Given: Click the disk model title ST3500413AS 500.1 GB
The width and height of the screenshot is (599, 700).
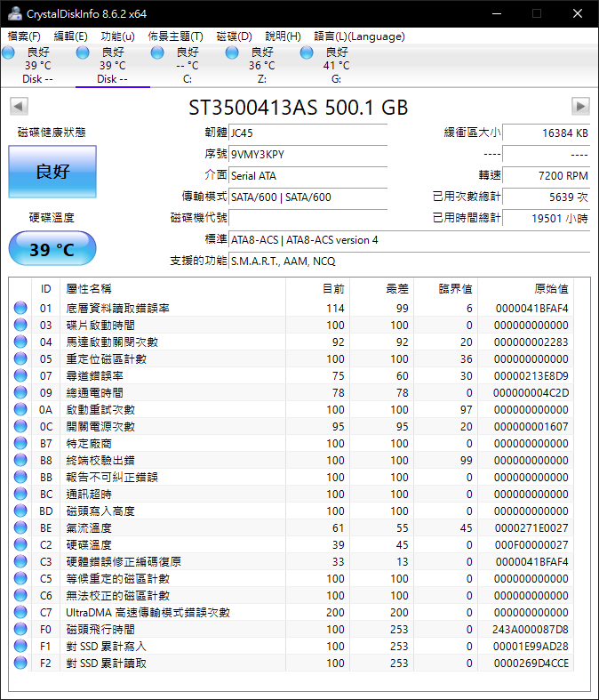Looking at the screenshot, I should pyautogui.click(x=299, y=107).
